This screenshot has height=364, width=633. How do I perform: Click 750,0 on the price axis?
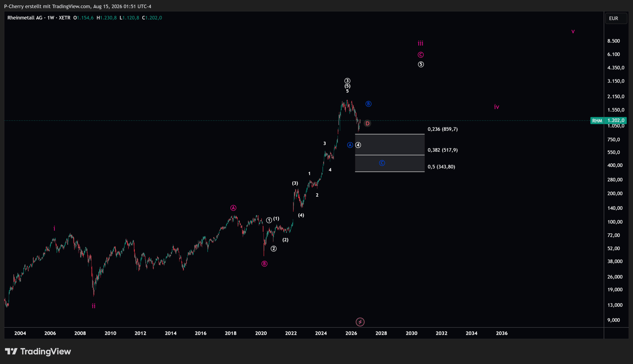click(614, 139)
